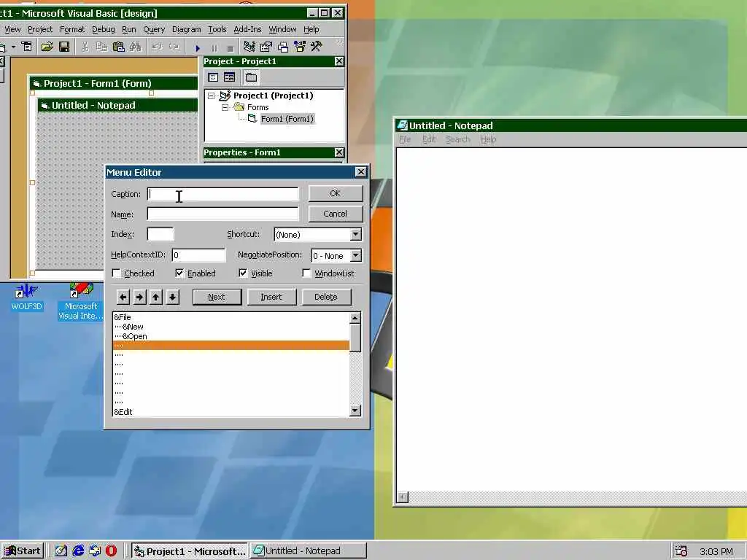Click the Break pause icon
The height and width of the screenshot is (560, 747).
coord(214,47)
